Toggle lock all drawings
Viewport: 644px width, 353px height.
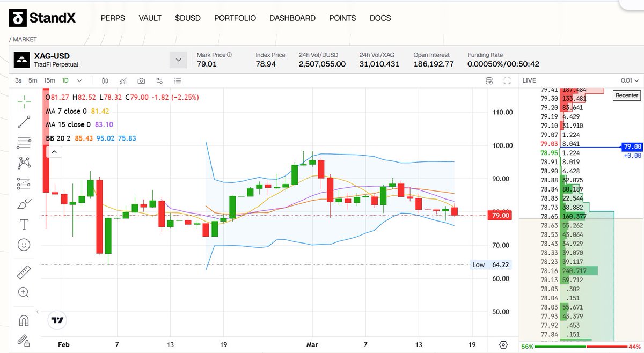tap(24, 340)
